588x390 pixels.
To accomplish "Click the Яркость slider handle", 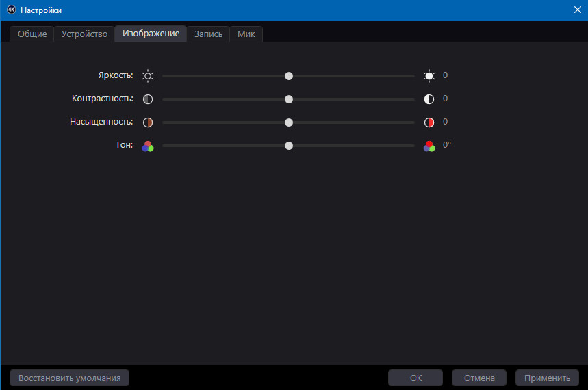I will point(289,76).
